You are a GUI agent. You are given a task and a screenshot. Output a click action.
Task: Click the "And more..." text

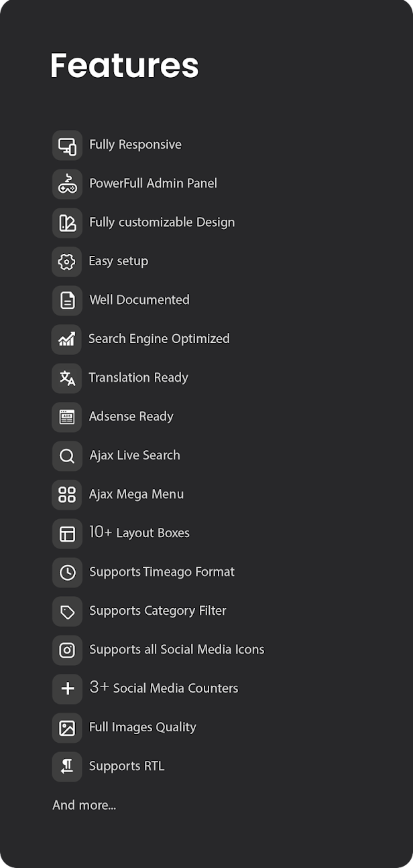click(84, 805)
